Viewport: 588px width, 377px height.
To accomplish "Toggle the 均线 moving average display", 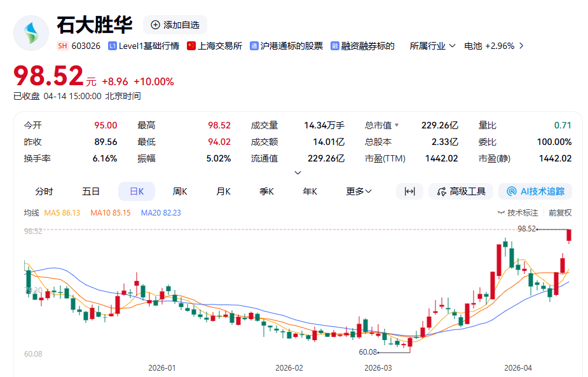I will click(x=32, y=213).
